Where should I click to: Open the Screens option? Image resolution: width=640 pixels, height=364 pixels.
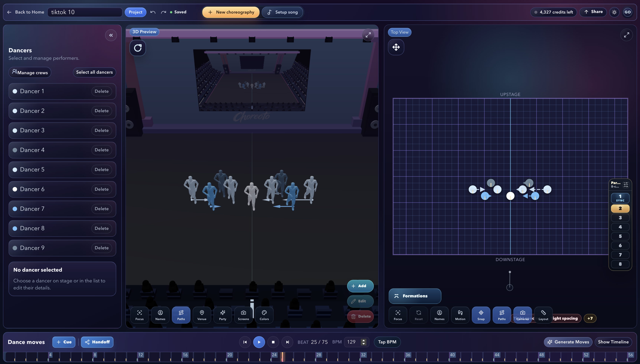coord(243,315)
